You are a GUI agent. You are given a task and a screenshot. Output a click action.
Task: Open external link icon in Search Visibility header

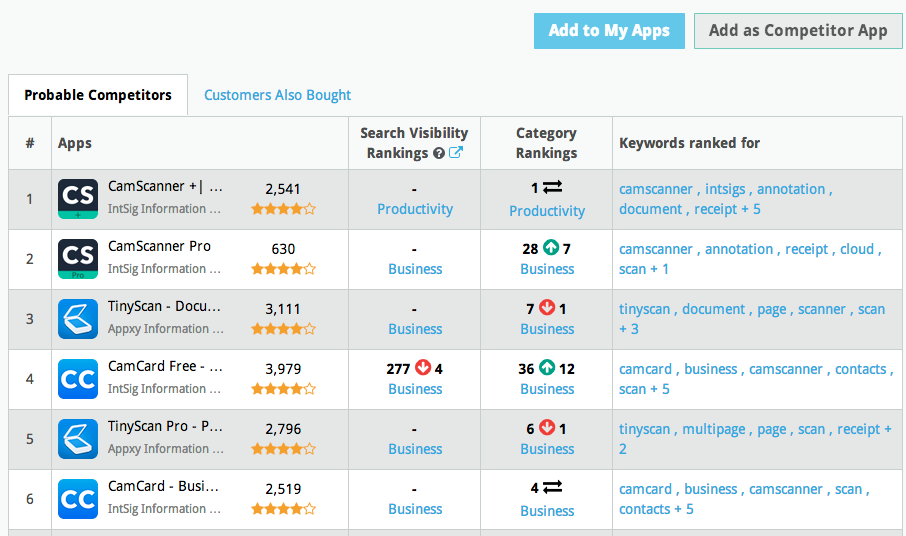[456, 152]
